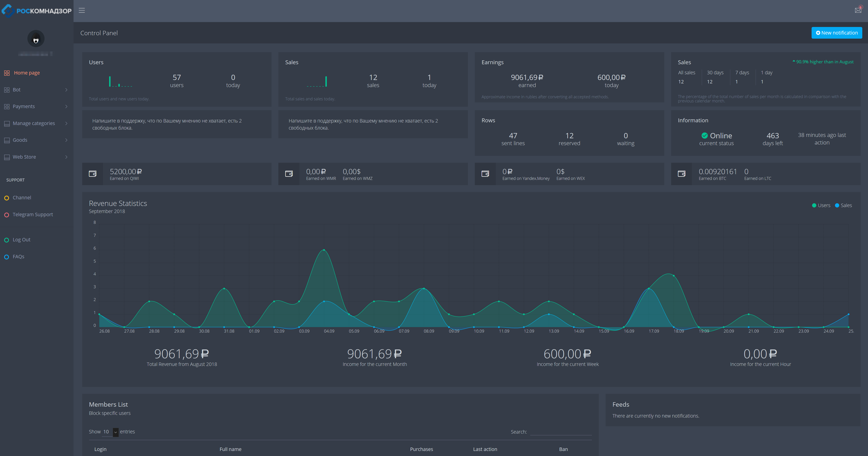The width and height of the screenshot is (868, 456).
Task: Open the Payments menu item
Action: click(24, 107)
